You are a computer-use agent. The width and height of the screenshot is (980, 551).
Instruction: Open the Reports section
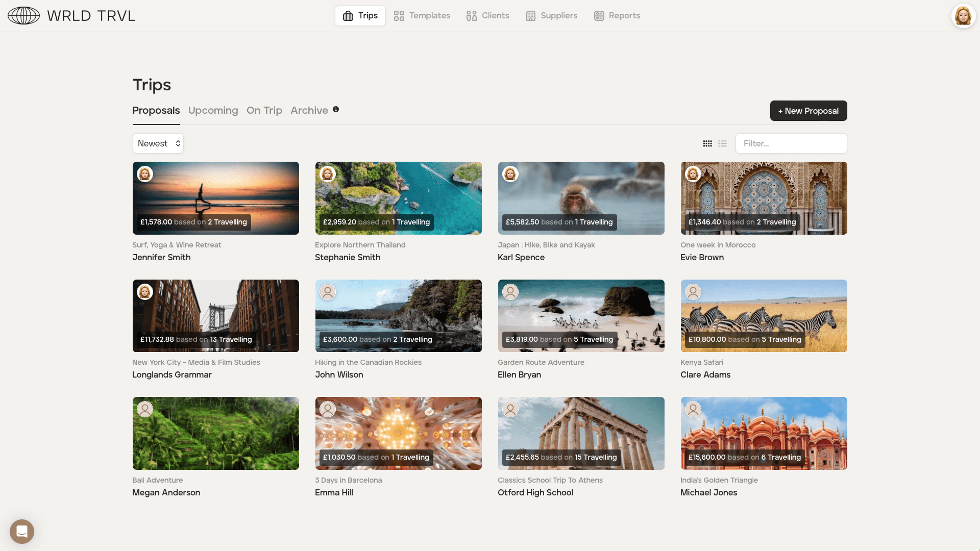coord(617,16)
